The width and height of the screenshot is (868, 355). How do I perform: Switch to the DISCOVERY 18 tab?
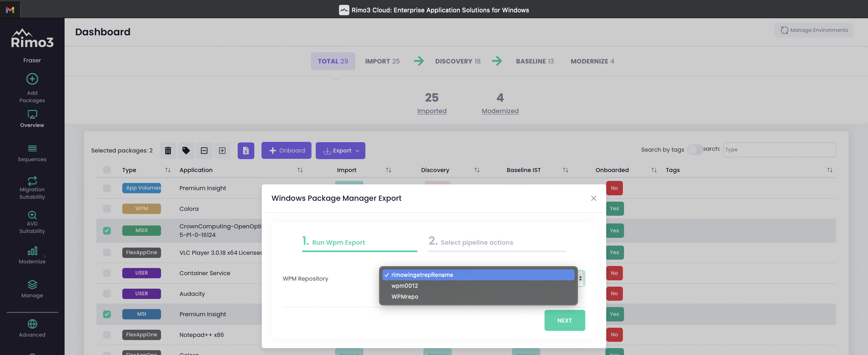tap(457, 61)
